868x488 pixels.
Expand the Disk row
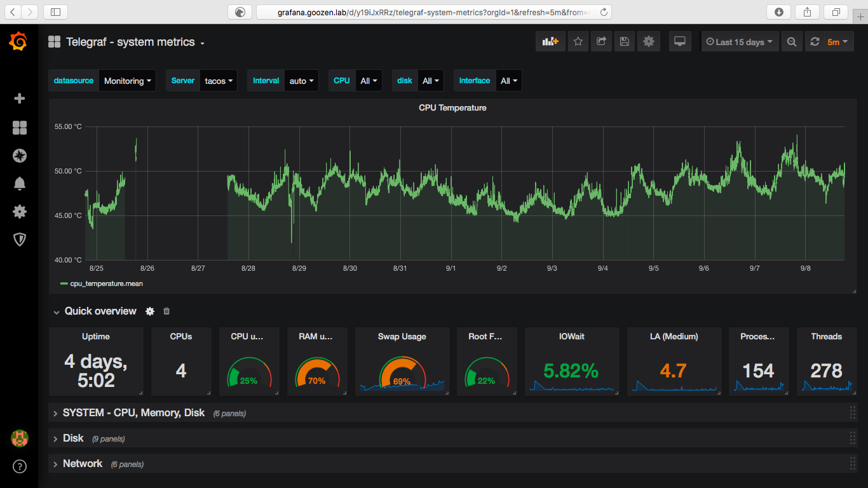pos(73,438)
